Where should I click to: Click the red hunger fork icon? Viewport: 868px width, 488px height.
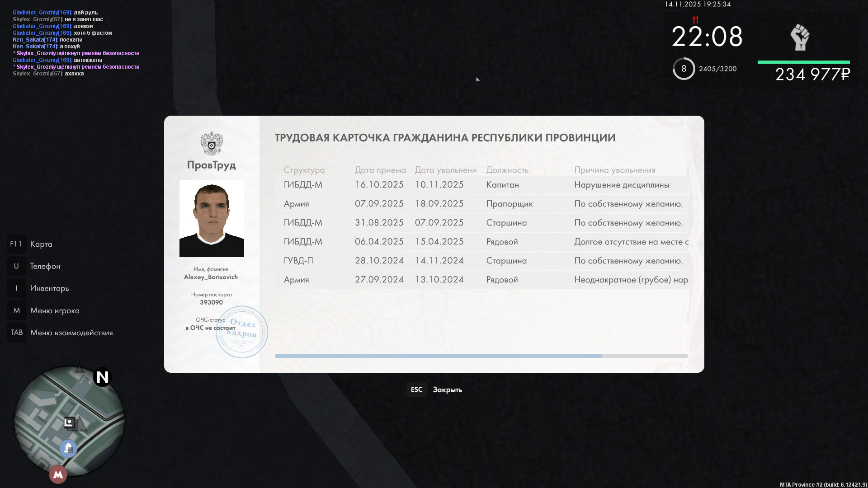click(x=695, y=20)
